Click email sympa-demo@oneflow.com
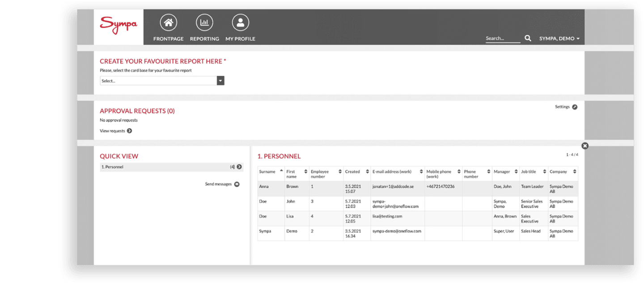This screenshot has height=296, width=644. click(x=397, y=232)
